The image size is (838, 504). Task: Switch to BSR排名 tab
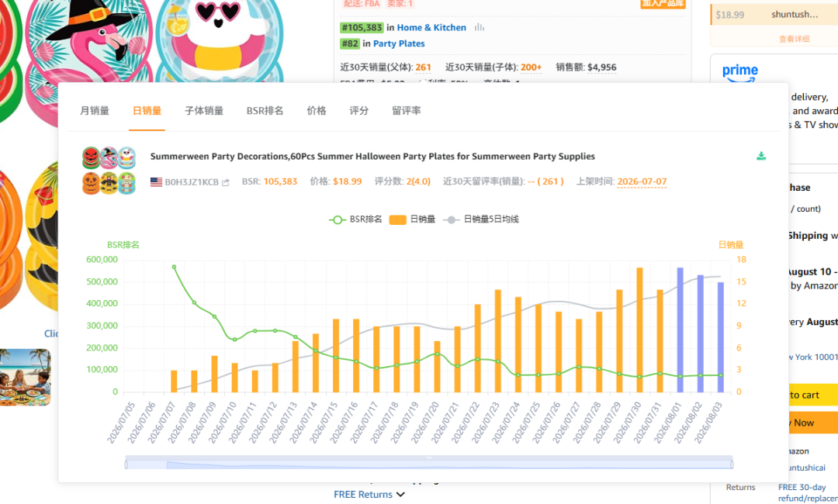(x=265, y=111)
